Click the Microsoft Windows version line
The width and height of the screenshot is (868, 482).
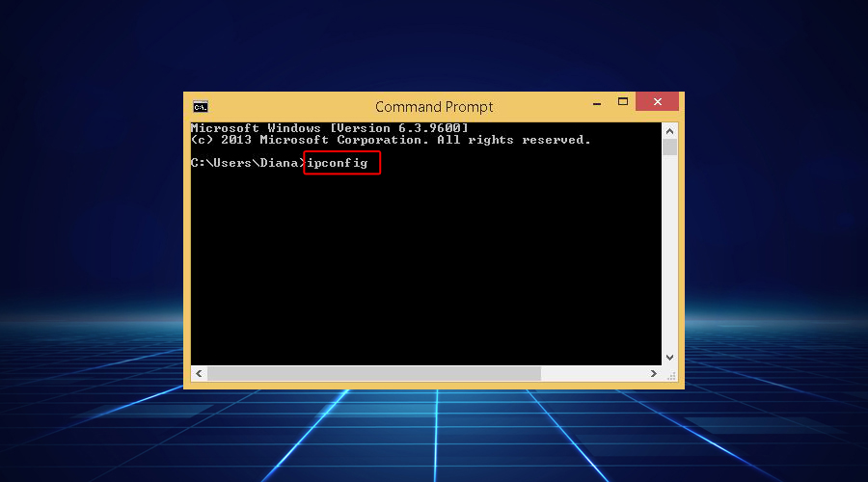330,128
